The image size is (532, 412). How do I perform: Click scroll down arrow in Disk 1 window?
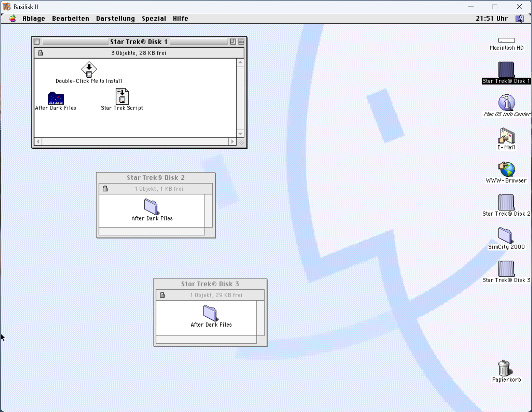[x=240, y=134]
